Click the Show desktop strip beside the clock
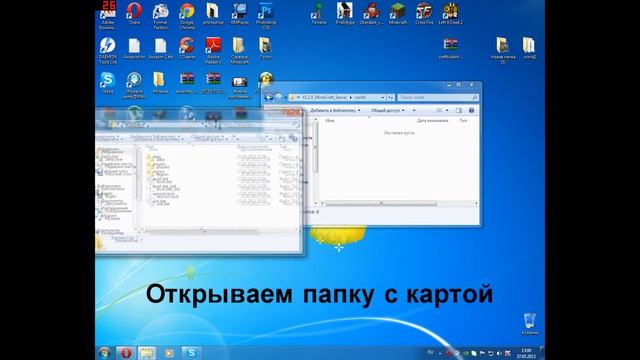This screenshot has width=640, height=360. tap(542, 353)
